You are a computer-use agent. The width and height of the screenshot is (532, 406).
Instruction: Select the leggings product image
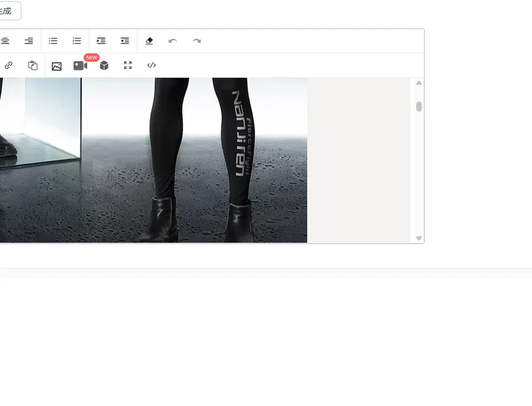[x=154, y=160]
